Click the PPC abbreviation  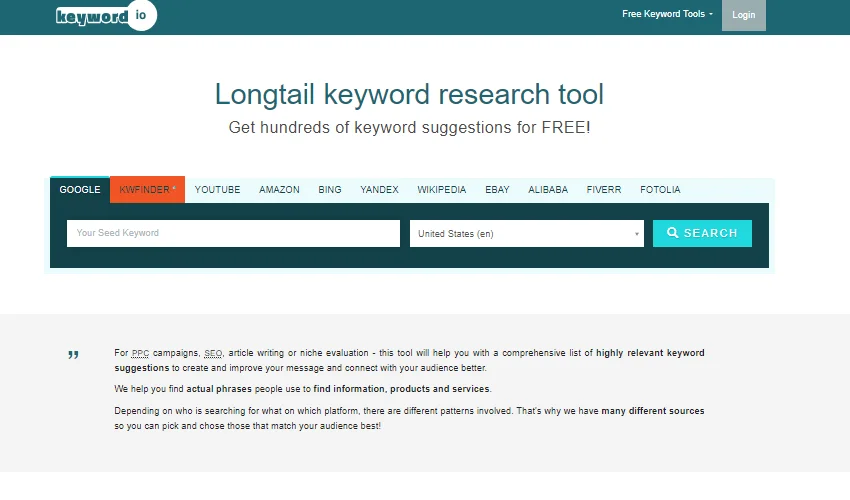point(140,353)
